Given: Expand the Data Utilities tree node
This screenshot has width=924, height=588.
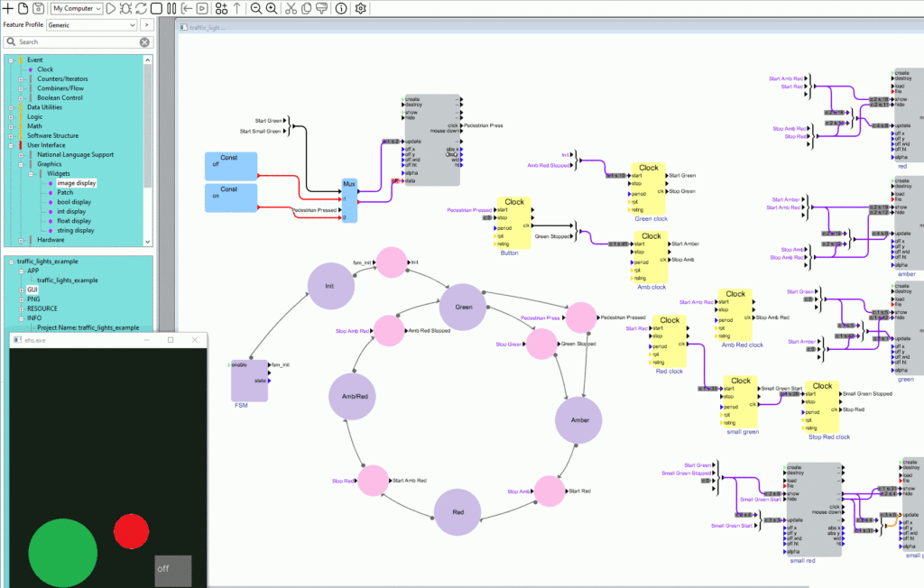Looking at the screenshot, I should [x=10, y=107].
